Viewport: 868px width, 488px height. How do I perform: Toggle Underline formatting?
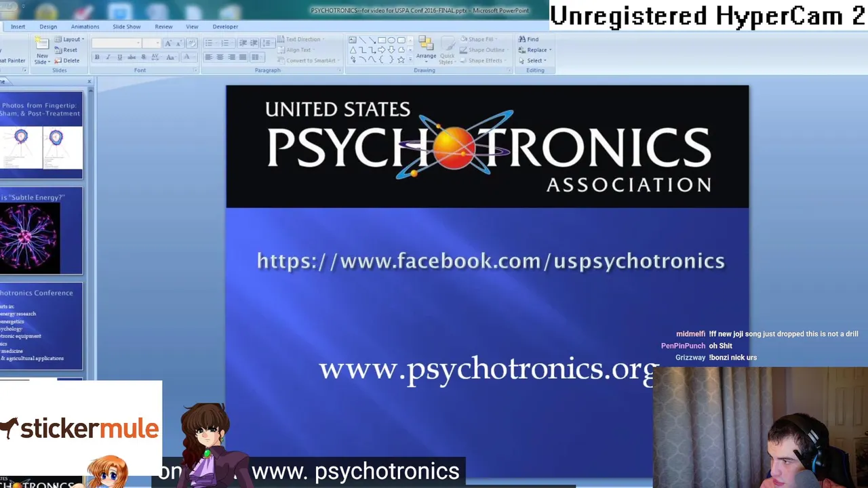[x=119, y=57]
